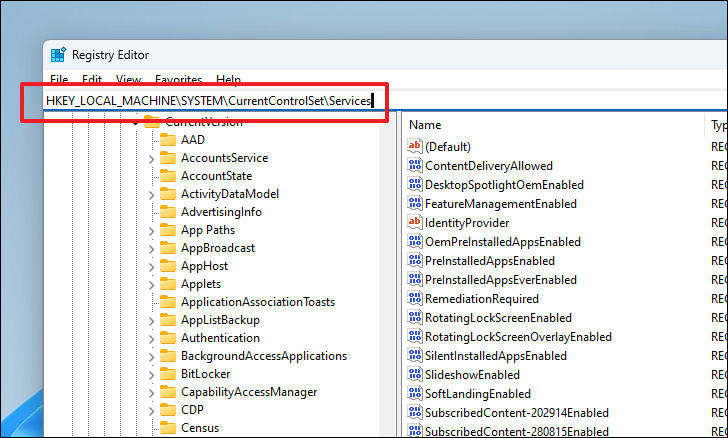The image size is (728, 438).
Task: Click the AppHost folder icon
Action: (x=168, y=266)
